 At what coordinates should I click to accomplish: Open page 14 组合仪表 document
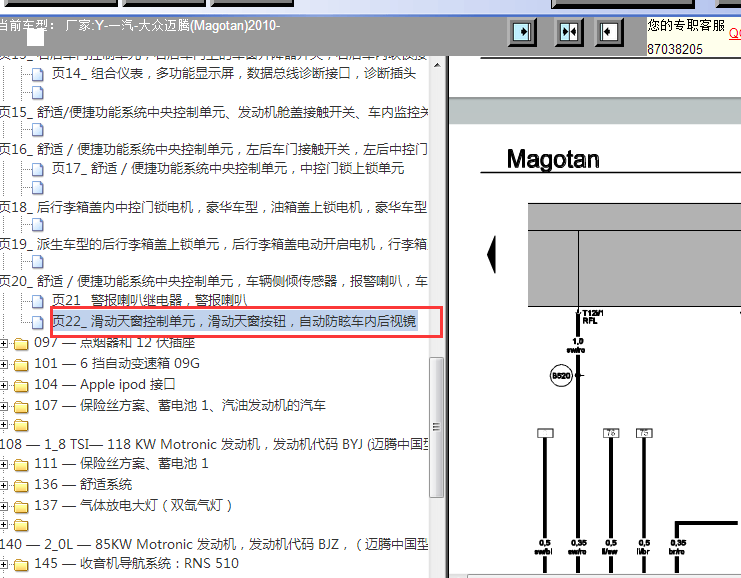[x=234, y=73]
